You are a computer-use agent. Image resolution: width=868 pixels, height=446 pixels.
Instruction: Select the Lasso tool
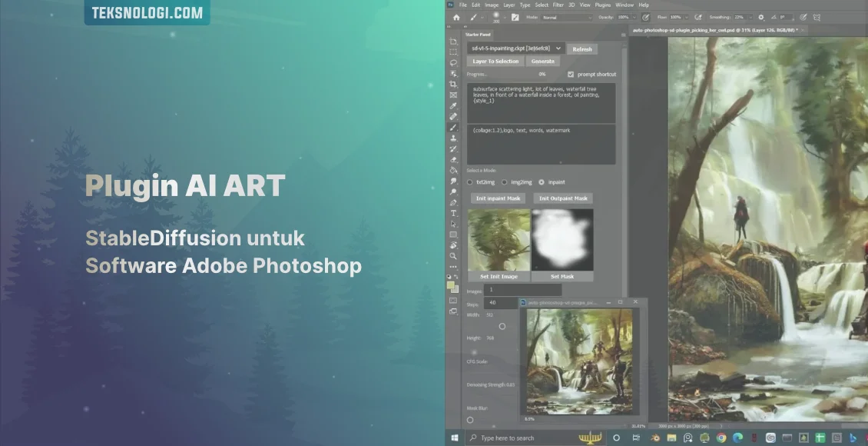453,62
